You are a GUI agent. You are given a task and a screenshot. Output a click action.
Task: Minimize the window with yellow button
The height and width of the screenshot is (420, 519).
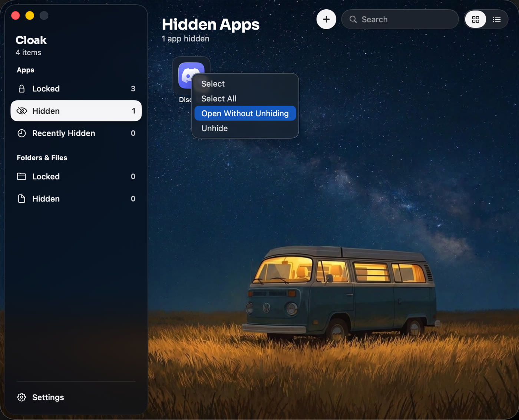(30, 16)
